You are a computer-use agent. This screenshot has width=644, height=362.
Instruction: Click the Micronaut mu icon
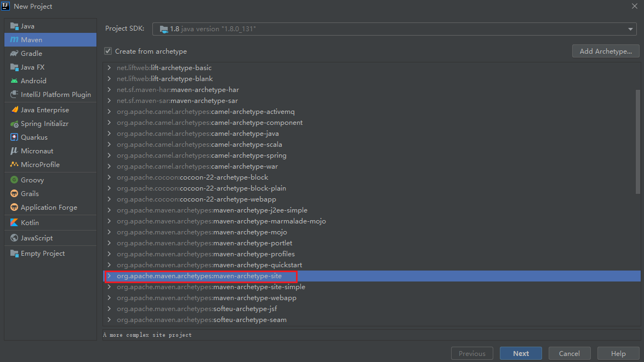[x=14, y=151]
